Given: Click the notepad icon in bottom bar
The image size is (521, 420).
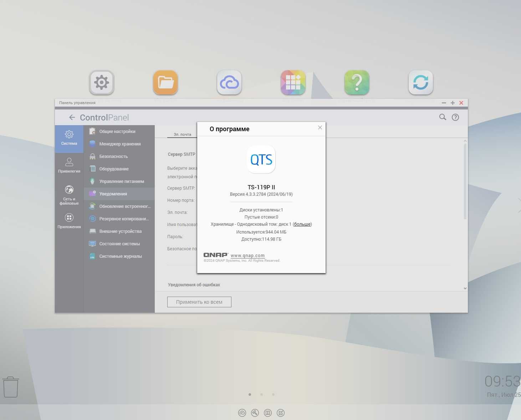Looking at the screenshot, I should (281, 413).
